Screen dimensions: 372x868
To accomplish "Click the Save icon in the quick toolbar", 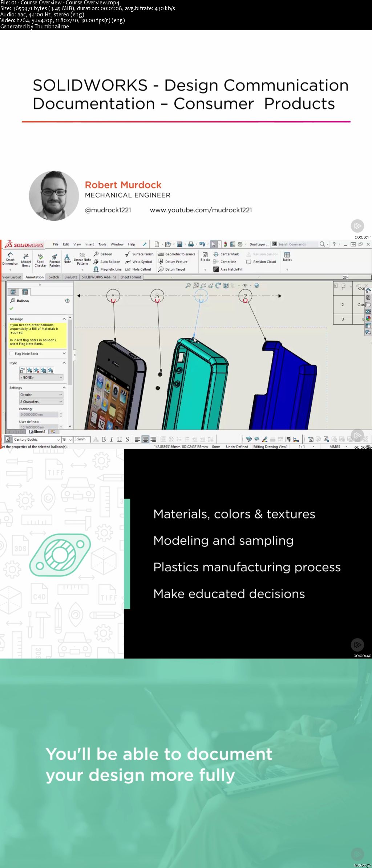I will [179, 244].
